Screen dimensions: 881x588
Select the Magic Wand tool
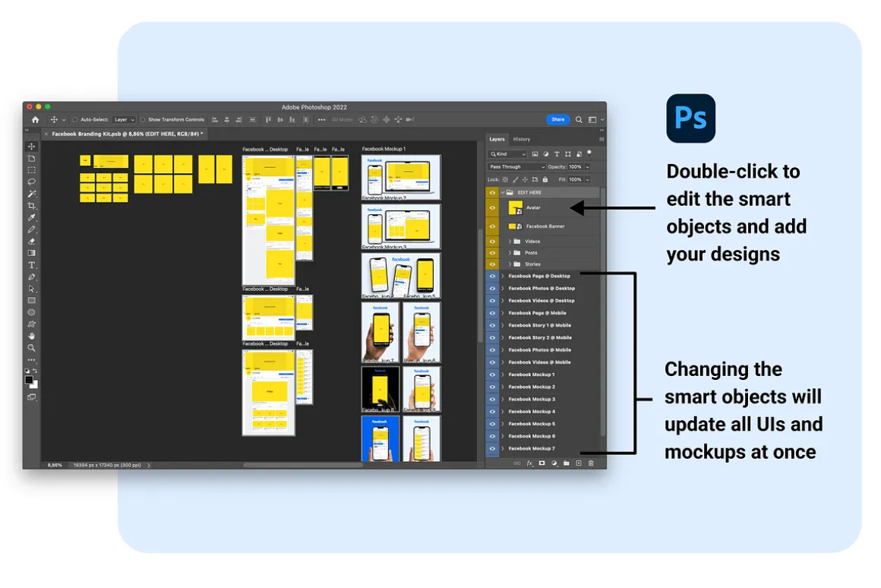[31, 194]
